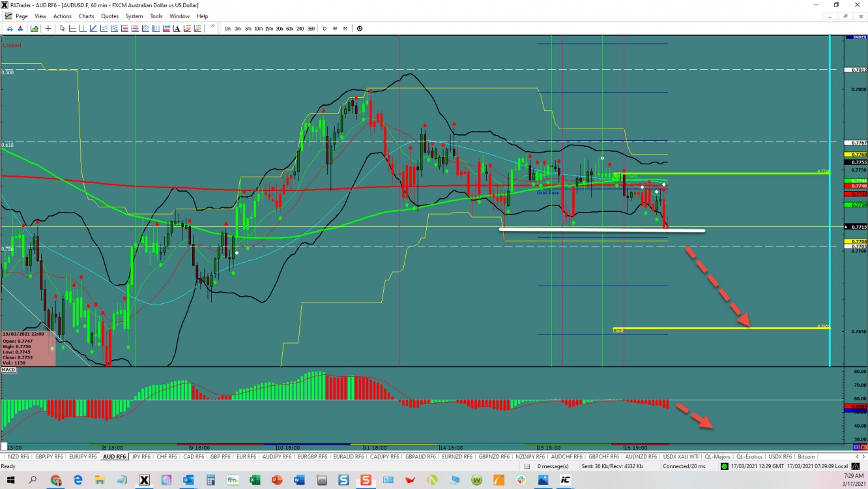Open Excel from the taskbar
The height and width of the screenshot is (489, 868).
(x=255, y=481)
